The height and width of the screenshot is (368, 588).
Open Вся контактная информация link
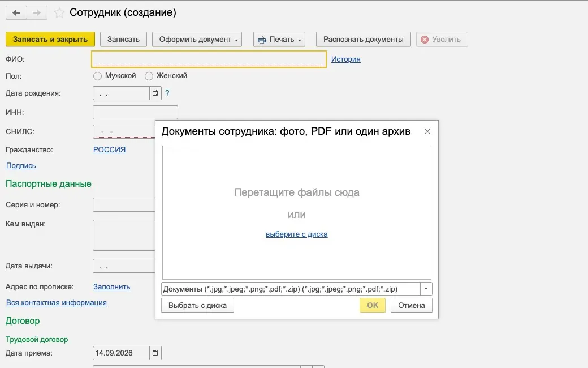coord(56,303)
